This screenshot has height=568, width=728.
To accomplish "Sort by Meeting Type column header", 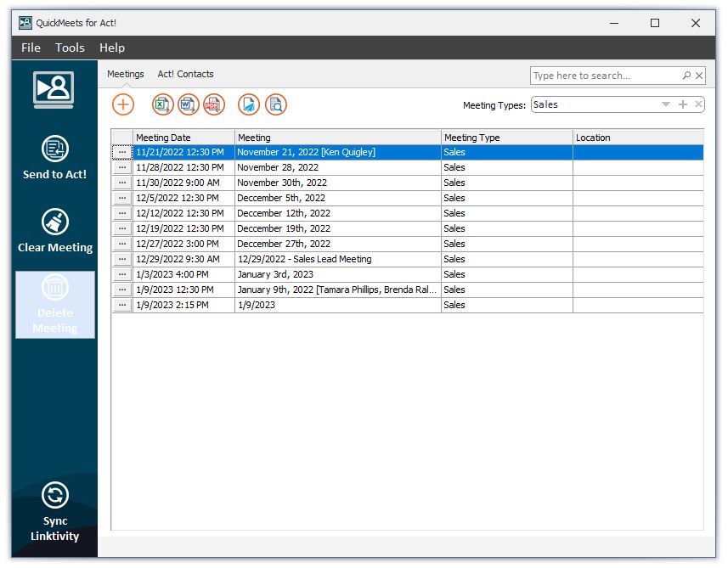I will 507,138.
